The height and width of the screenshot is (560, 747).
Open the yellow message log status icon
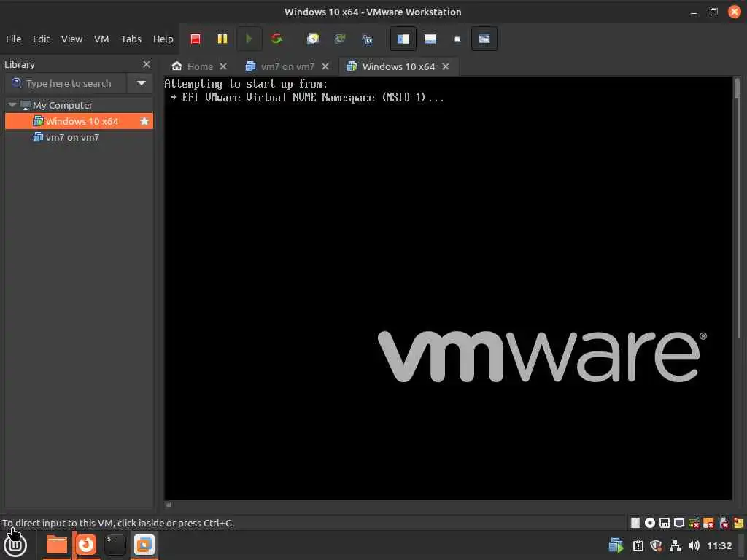click(x=738, y=523)
